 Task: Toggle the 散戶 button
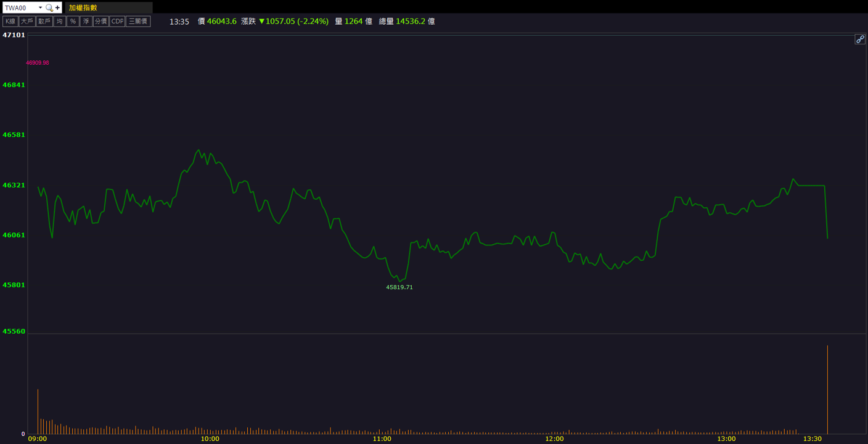point(44,21)
